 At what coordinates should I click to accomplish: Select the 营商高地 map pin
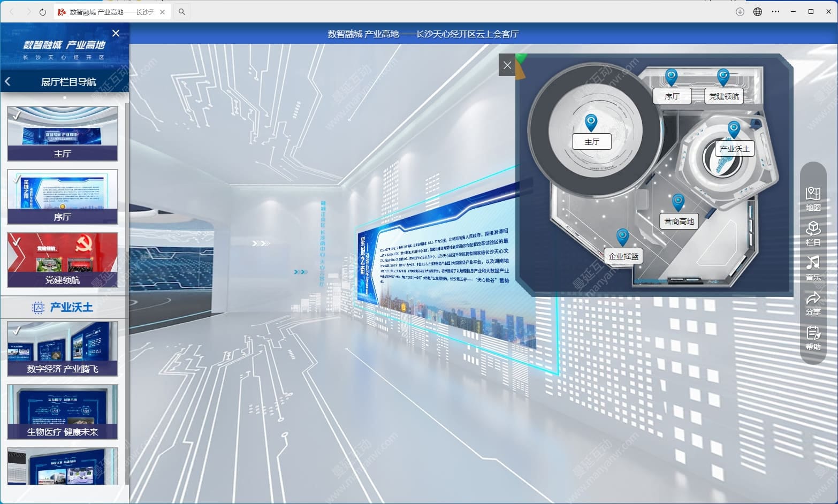[678, 202]
